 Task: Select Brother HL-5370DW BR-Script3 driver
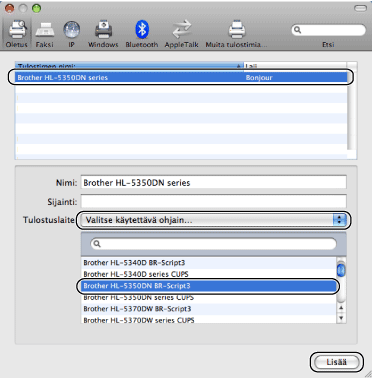point(209,309)
